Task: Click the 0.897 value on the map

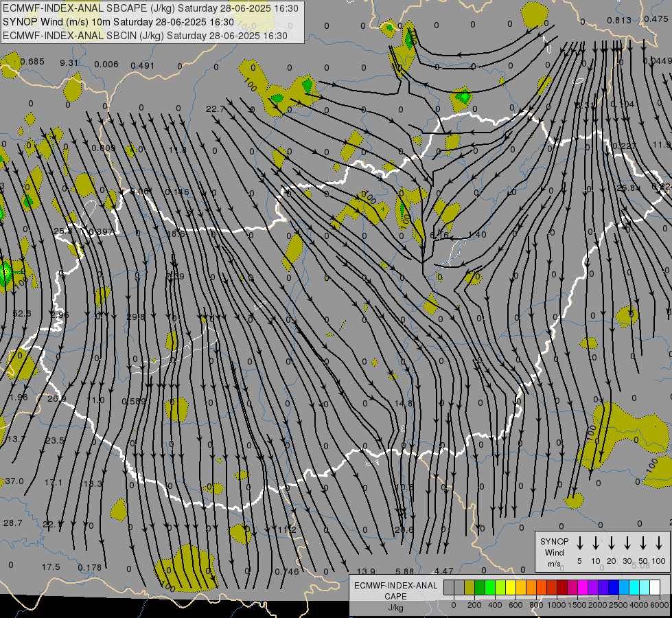Action: click(101, 232)
